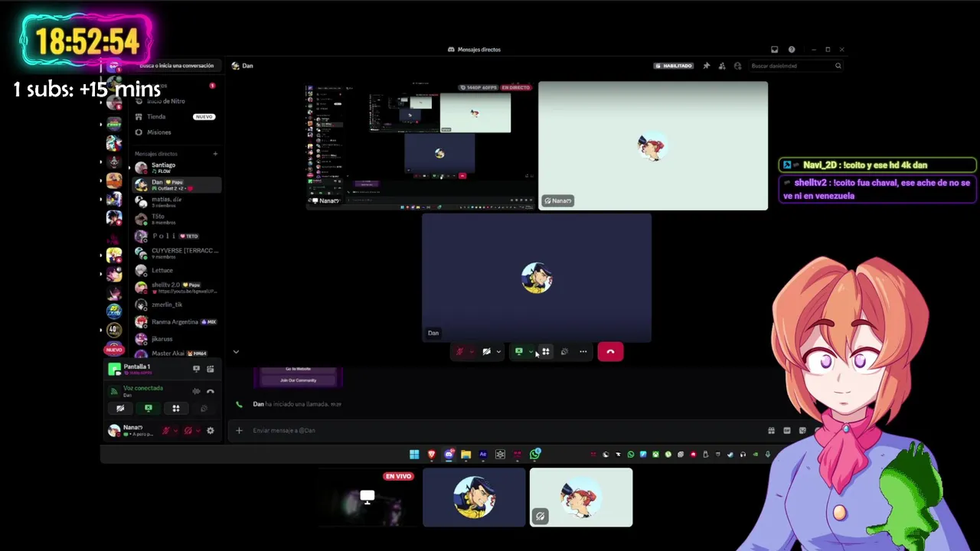Toggle user profile panel icon in header
Viewport: 980px width, 551px height.
point(737,66)
